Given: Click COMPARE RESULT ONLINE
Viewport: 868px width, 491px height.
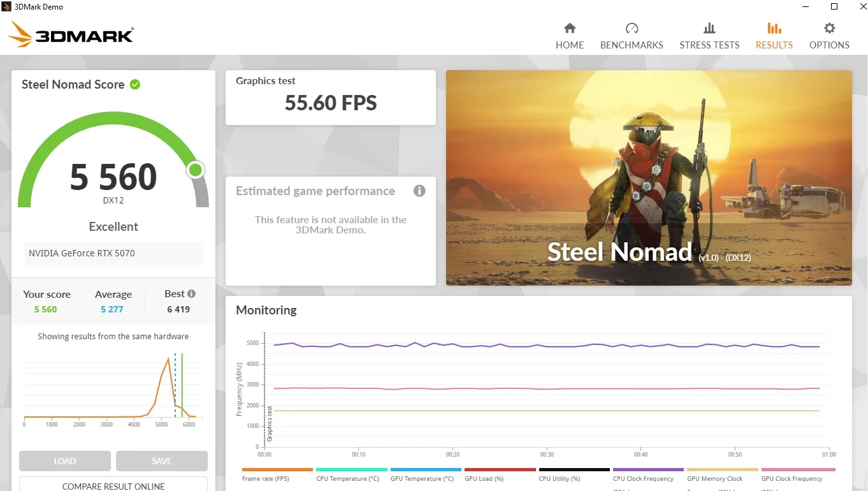Looking at the screenshot, I should point(113,485).
